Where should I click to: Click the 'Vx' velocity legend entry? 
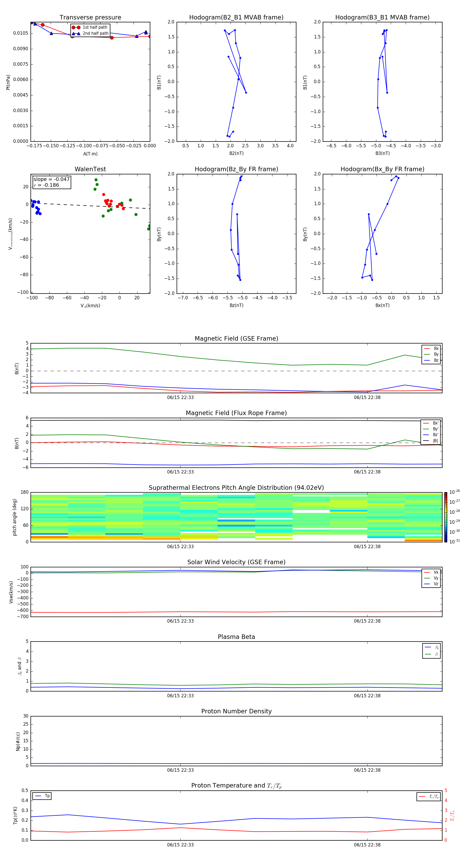(x=431, y=572)
